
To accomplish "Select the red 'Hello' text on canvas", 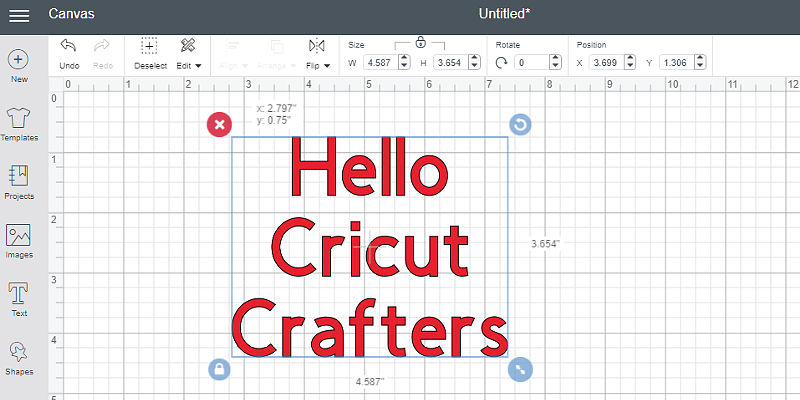I will click(369, 167).
